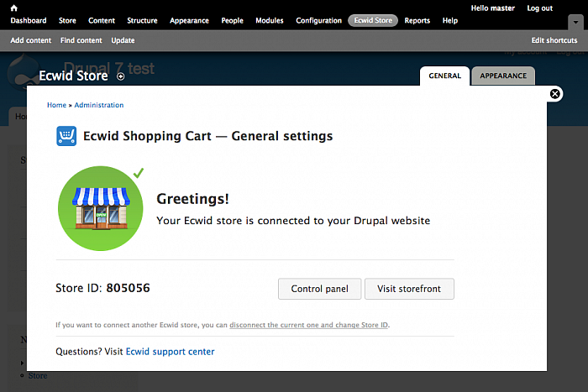The width and height of the screenshot is (588, 392).
Task: Click the Visit storefront button
Action: (409, 289)
